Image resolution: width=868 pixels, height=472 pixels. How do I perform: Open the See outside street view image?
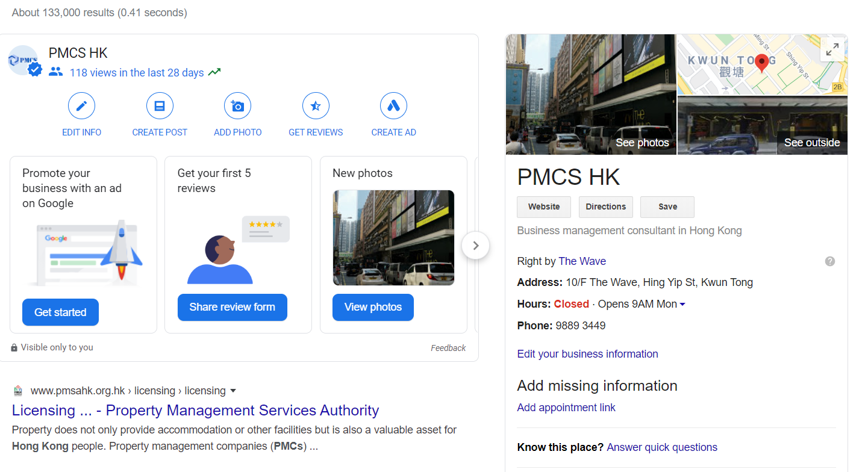pos(763,125)
